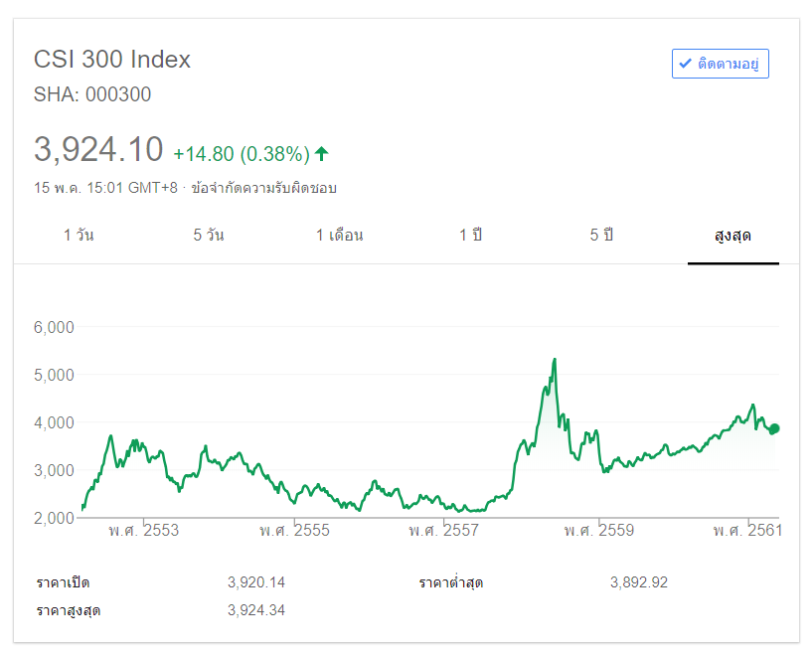Click the green endpoint dot on the chart
812x657 pixels.
[x=774, y=428]
